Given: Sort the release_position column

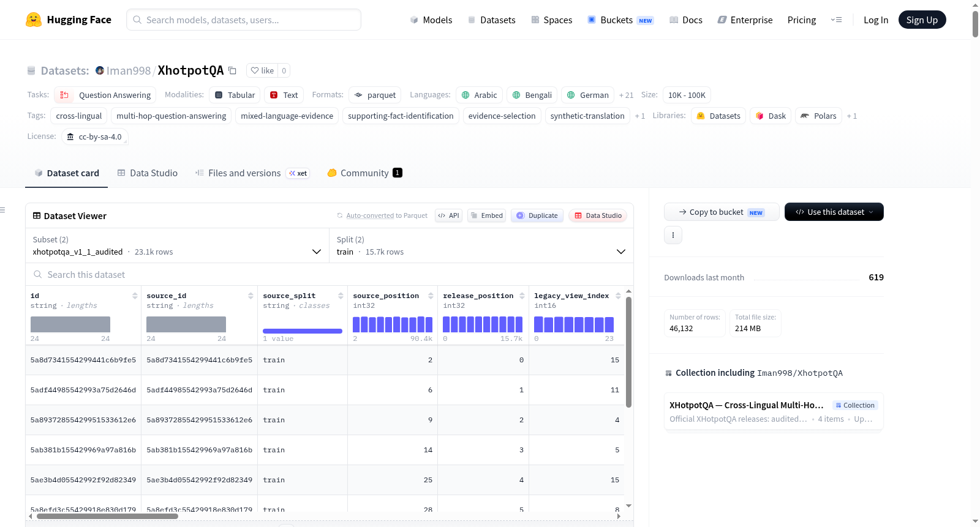Looking at the screenshot, I should (522, 296).
